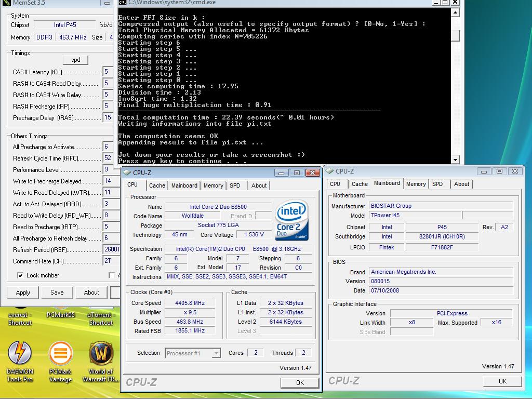532x399 pixels.
Task: Click the Level 2 6144 KBytes value
Action: tap(285, 322)
